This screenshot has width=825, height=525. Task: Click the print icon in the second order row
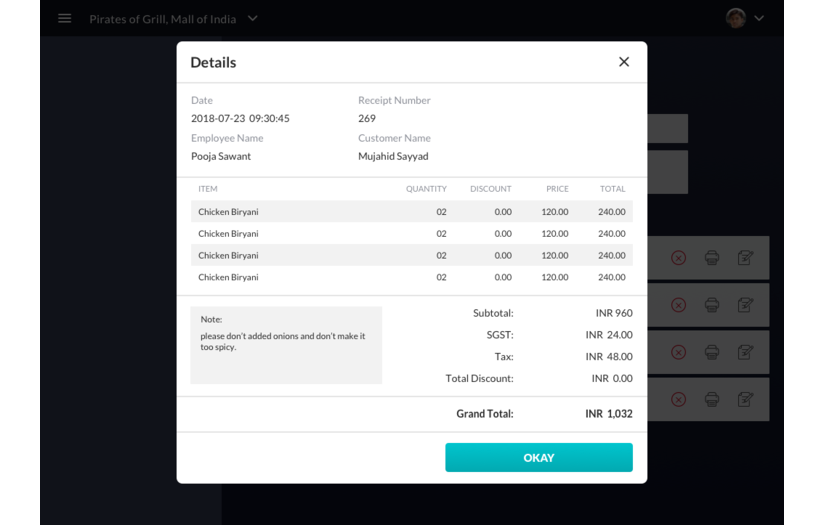pos(712,305)
